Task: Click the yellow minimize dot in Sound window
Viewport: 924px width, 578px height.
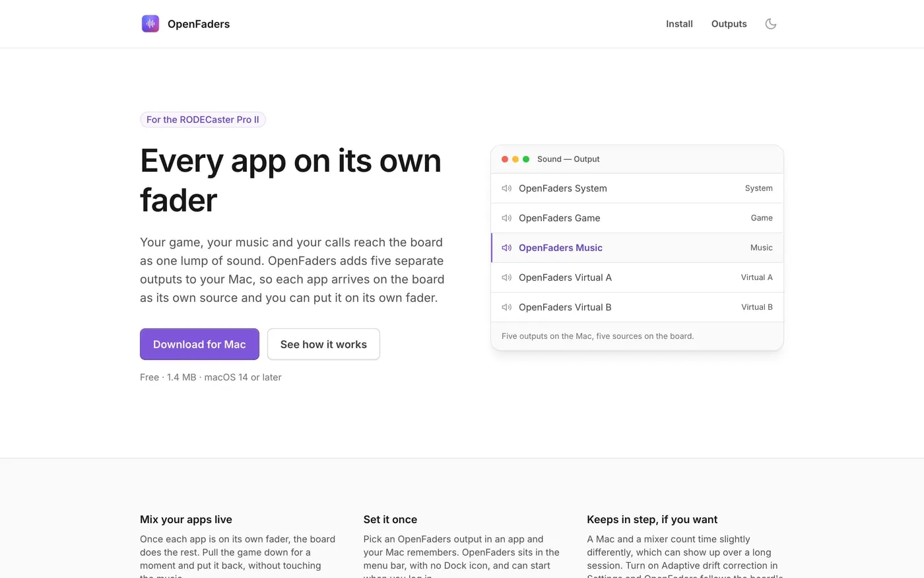Action: [515, 159]
